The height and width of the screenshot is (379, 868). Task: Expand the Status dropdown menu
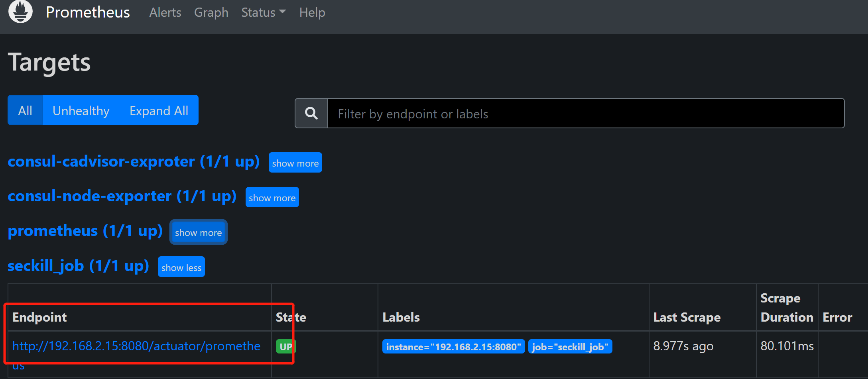click(264, 13)
